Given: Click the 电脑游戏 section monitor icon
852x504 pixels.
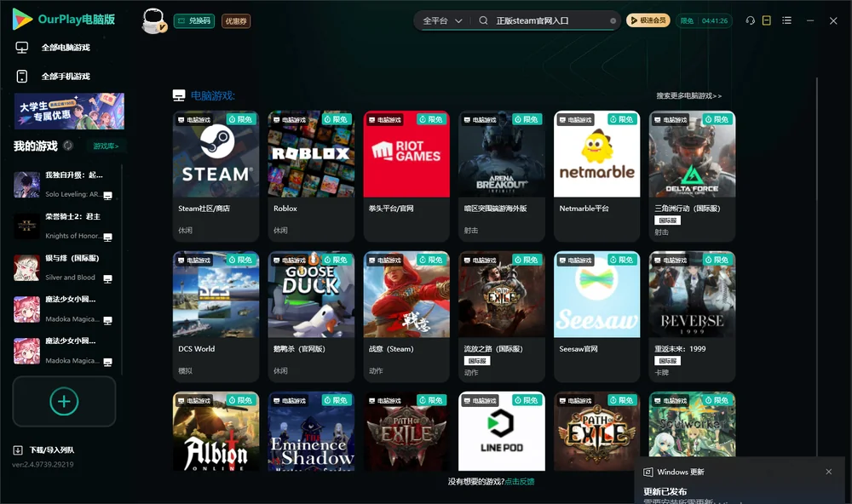Looking at the screenshot, I should [x=179, y=95].
